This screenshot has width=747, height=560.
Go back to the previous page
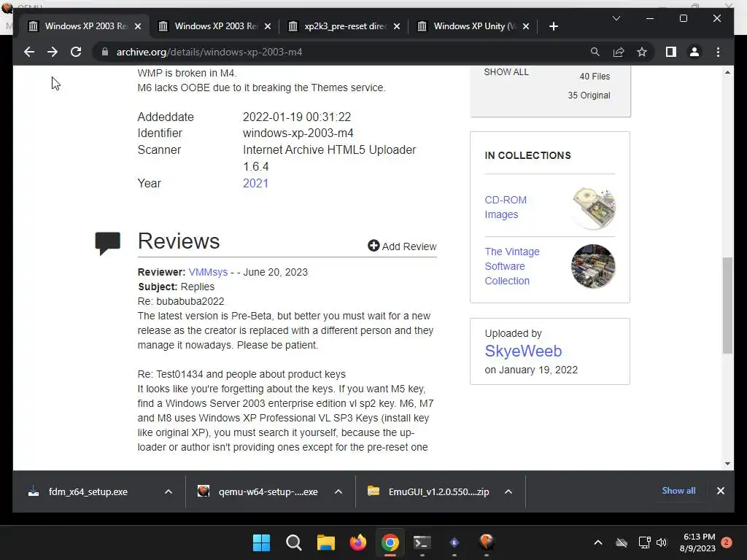29,52
